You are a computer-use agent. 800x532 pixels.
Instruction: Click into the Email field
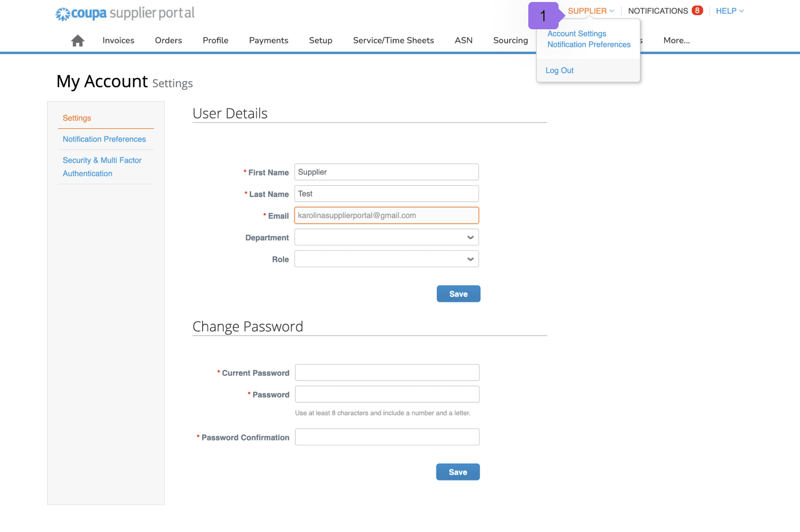point(386,216)
